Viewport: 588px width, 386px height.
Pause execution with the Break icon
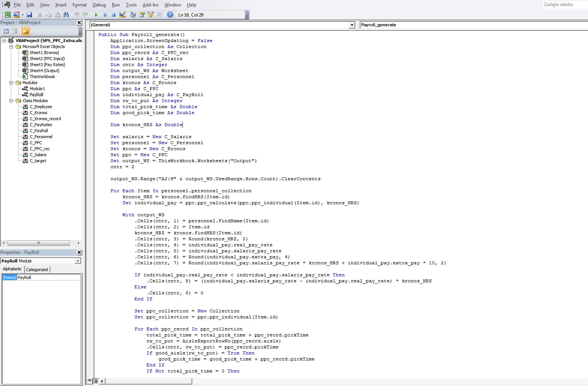coord(105,15)
